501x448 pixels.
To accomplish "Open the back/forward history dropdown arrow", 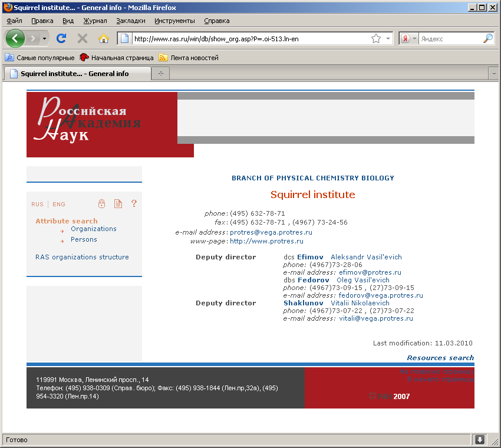I will 44,39.
